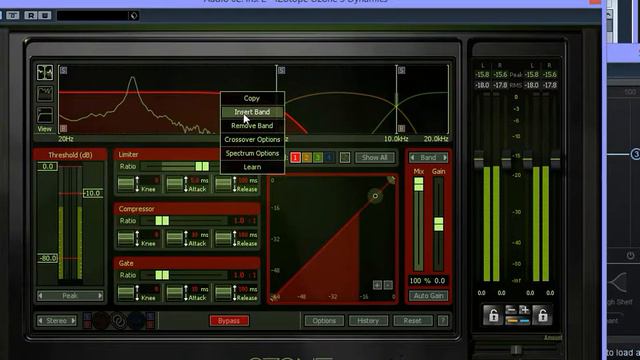The height and width of the screenshot is (360, 640).
Task: Bypass band 3 with its B button
Action: (x=401, y=129)
